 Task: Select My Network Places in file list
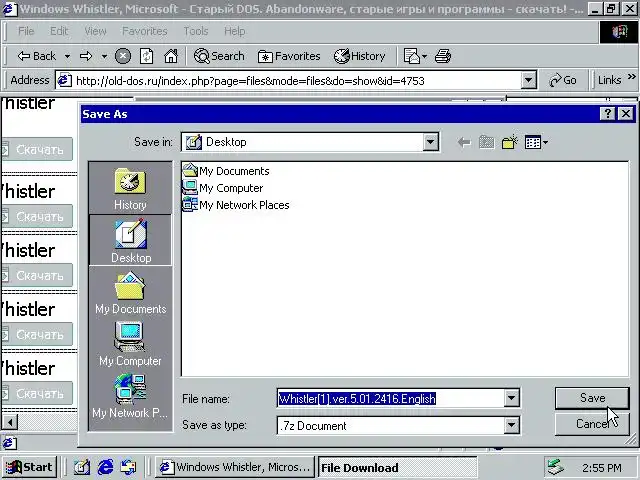coord(236,204)
